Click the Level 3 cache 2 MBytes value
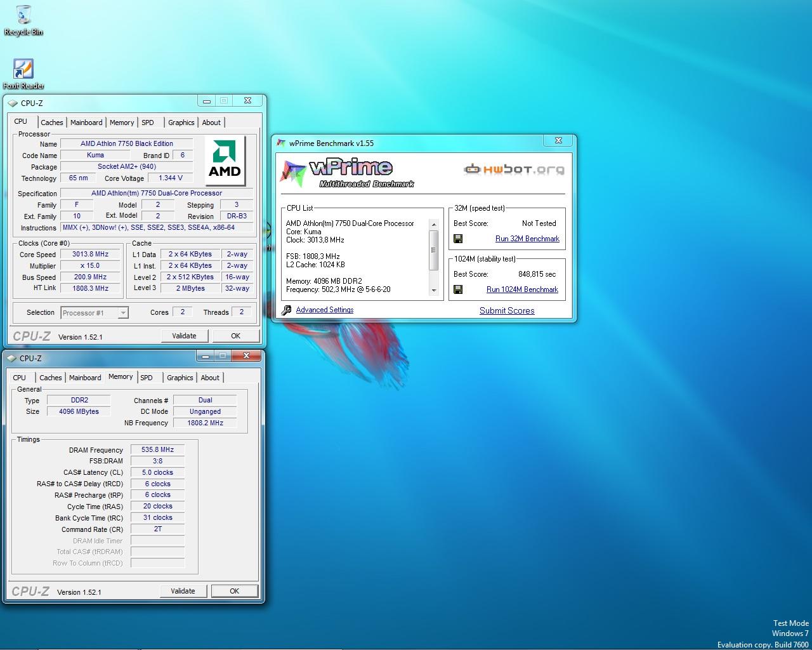Image resolution: width=812 pixels, height=650 pixels. [190, 288]
